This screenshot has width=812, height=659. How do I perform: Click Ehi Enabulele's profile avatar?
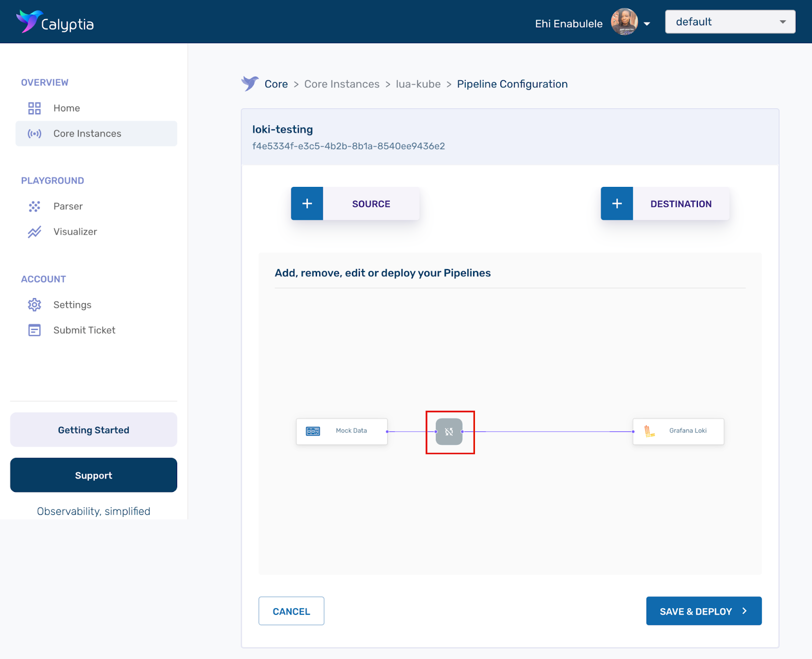click(624, 22)
